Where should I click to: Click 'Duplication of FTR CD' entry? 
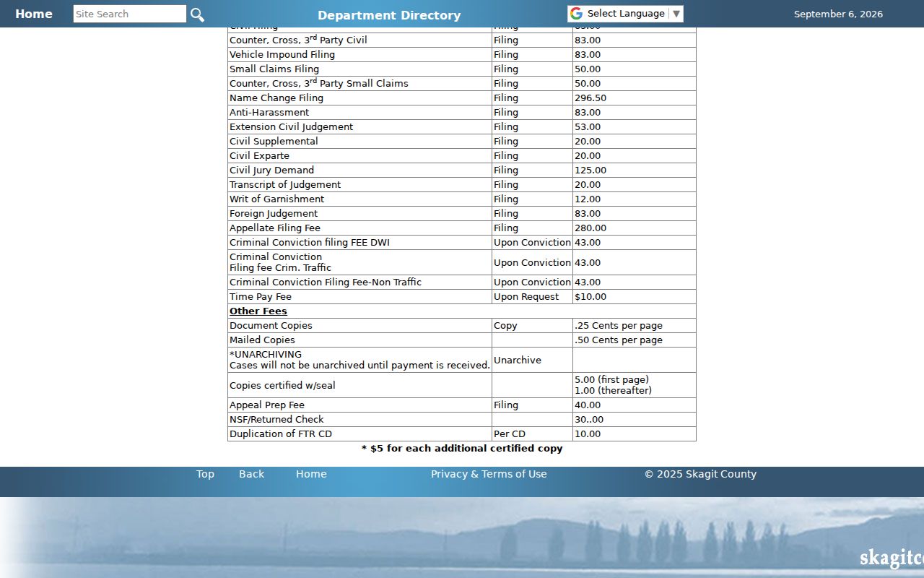click(282, 434)
